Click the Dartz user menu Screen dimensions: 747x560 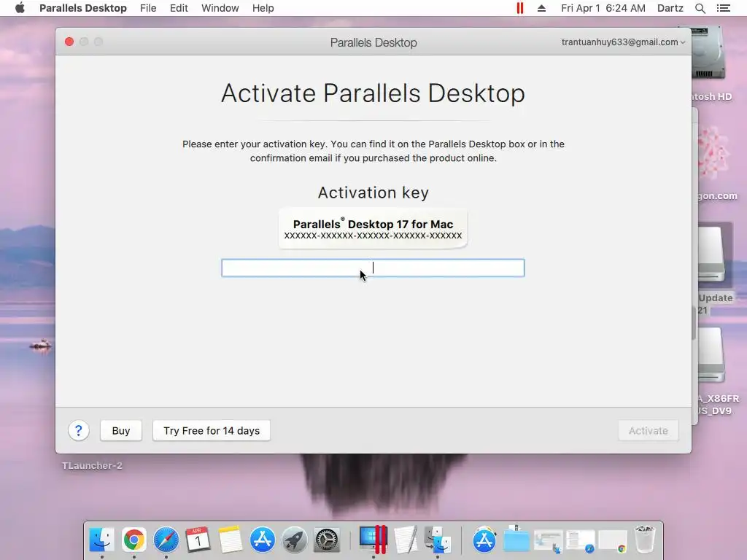tap(670, 8)
